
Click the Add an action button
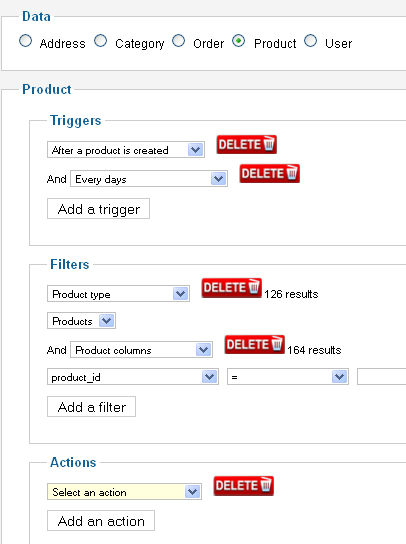coord(101,521)
